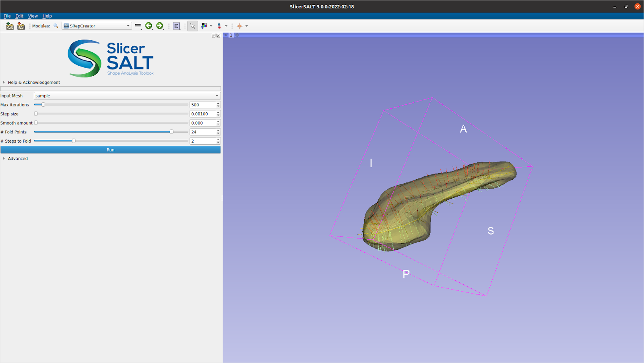This screenshot has height=363, width=644.
Task: Undock the module panel with float icon
Action: (x=214, y=35)
